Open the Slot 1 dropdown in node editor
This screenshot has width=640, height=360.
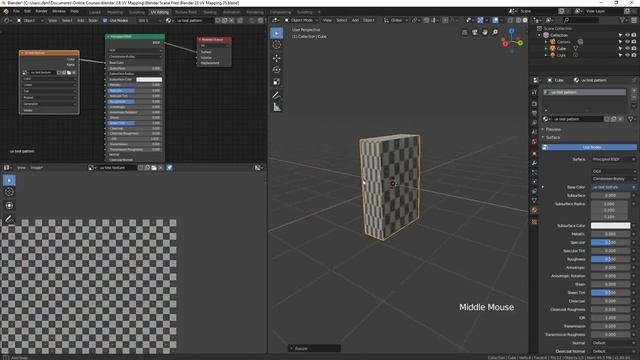pos(149,20)
